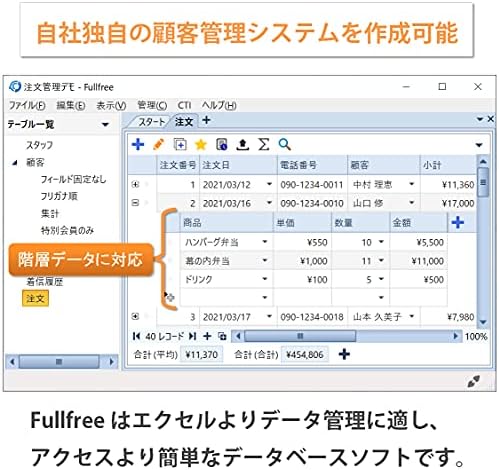This screenshot has width=499, height=470.
Task: Click phone number 090-1234-0018 cell
Action: pyautogui.click(x=312, y=317)
